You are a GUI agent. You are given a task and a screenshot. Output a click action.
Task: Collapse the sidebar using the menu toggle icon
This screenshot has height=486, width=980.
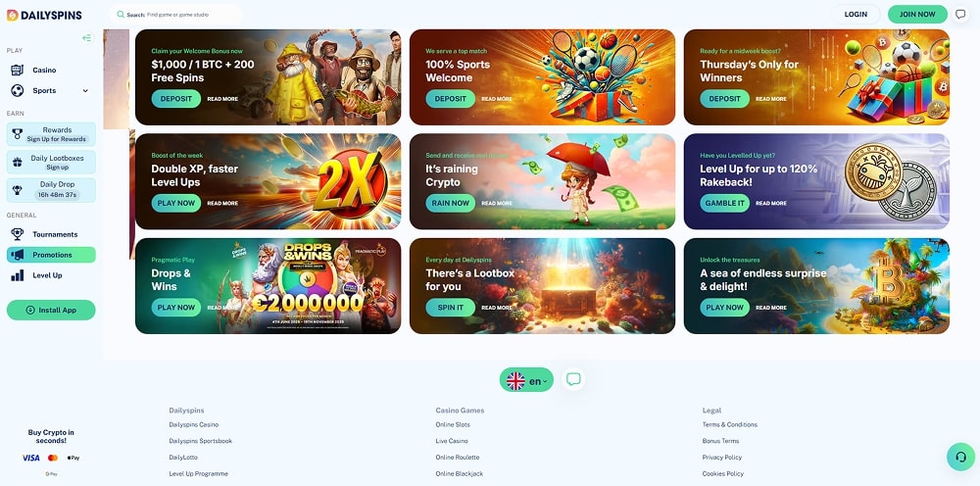(87, 38)
